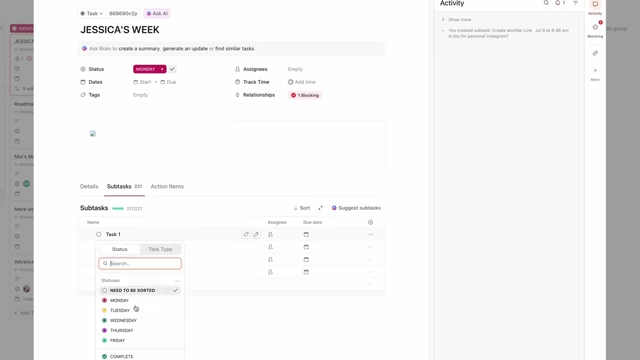Open the MONDAY status badge dropdown
Viewport: 640px width, 360px height.
[x=149, y=69]
